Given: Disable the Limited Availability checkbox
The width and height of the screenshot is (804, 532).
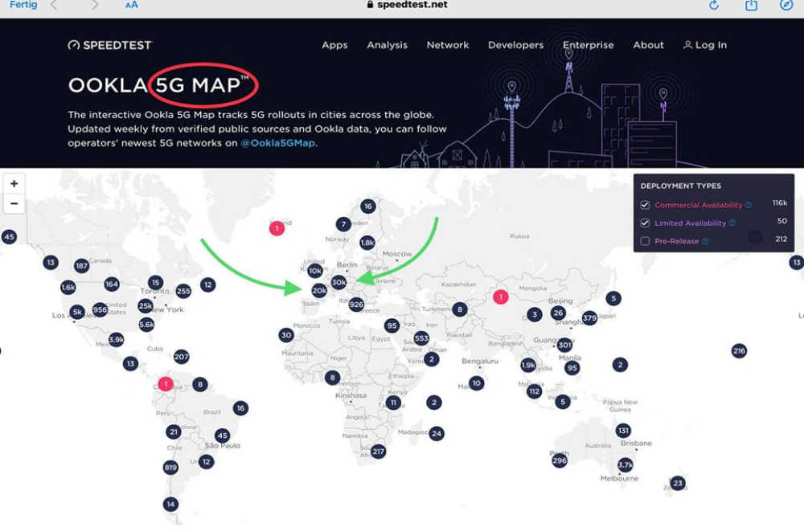Looking at the screenshot, I should 645,223.
